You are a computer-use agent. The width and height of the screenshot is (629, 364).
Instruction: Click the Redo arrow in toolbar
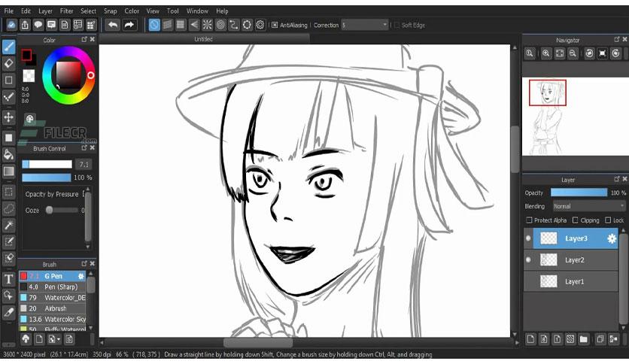point(129,25)
